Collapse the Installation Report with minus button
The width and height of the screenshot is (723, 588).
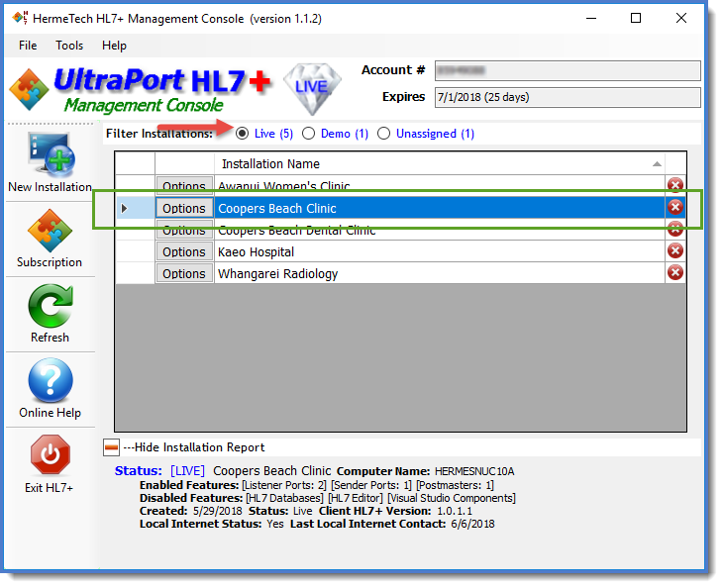tap(111, 447)
